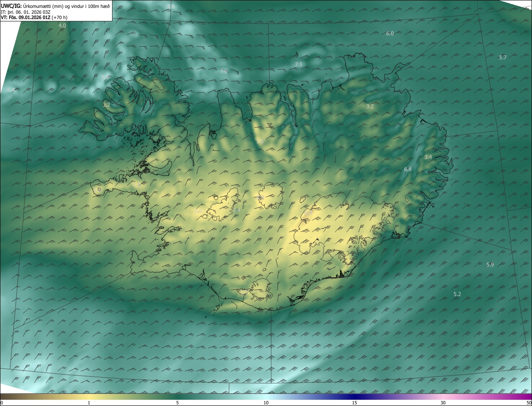Click the VT: Fös. 09.01.2026 01Z (+70 h) line
532x406 pixels.
coord(34,17)
